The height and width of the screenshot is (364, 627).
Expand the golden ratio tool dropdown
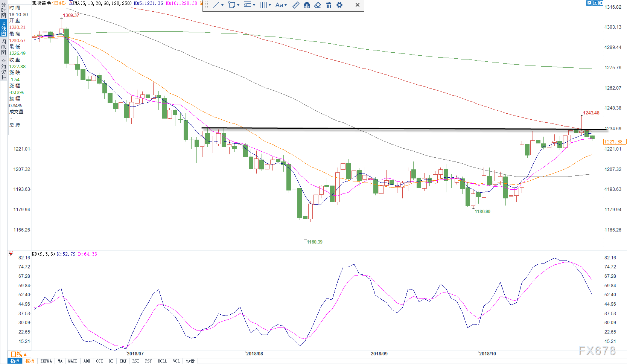254,5
